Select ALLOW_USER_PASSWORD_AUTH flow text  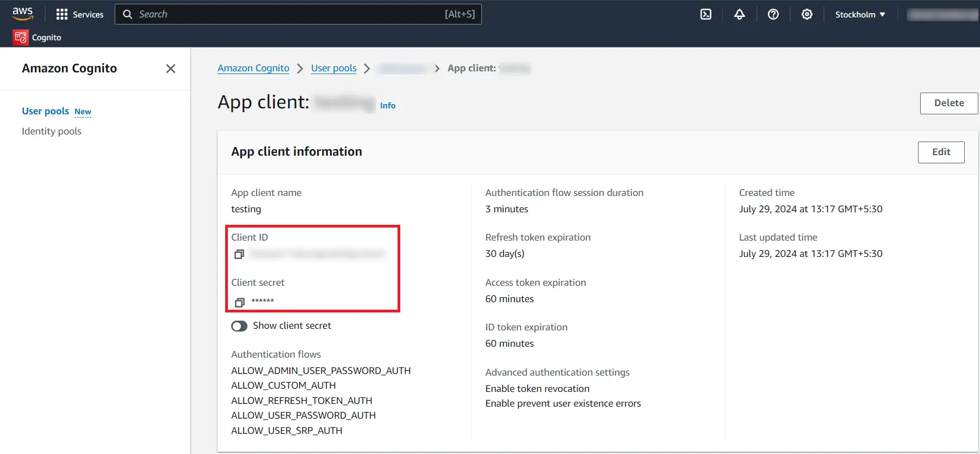(303, 415)
